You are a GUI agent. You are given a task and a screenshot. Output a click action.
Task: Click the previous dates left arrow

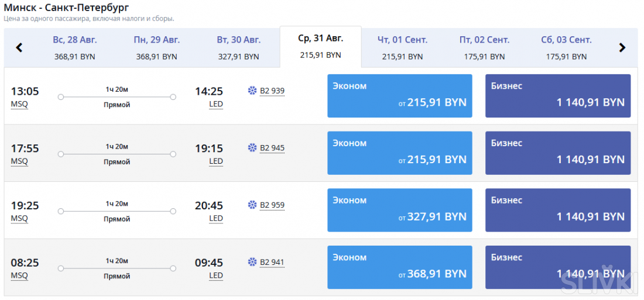tap(19, 48)
